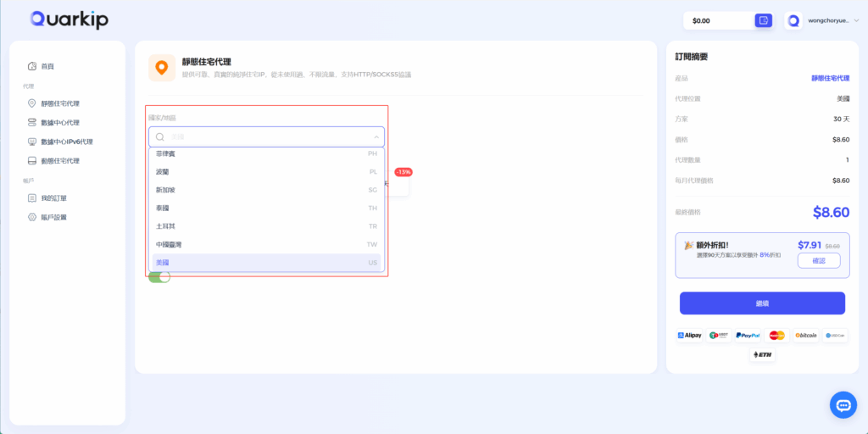Select the bitcoin payment logo
The image size is (868, 434).
(806, 336)
